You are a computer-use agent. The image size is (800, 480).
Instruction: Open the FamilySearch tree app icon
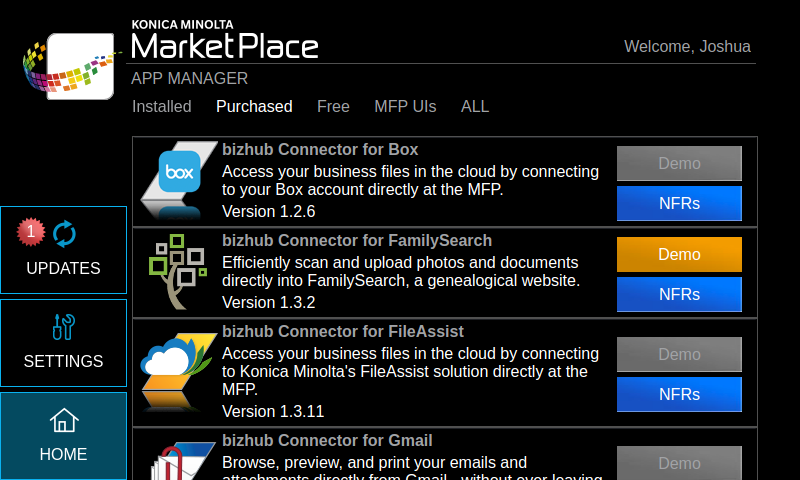click(177, 271)
